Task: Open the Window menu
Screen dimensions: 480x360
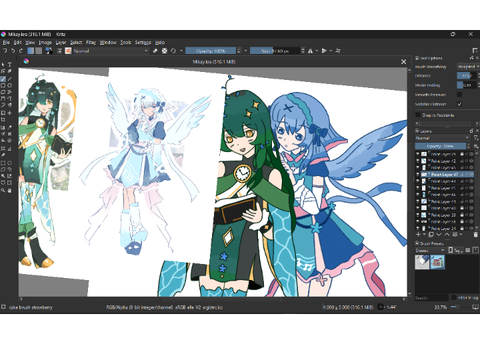Action: [x=108, y=42]
